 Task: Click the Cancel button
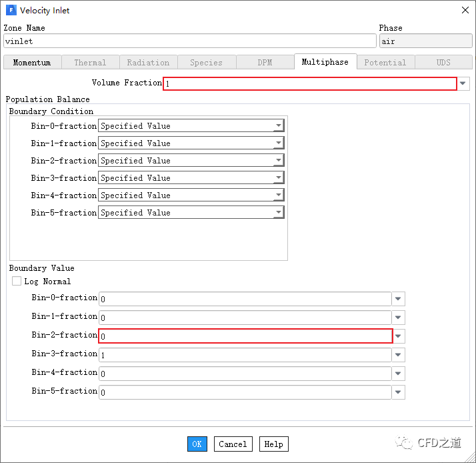[x=233, y=444]
